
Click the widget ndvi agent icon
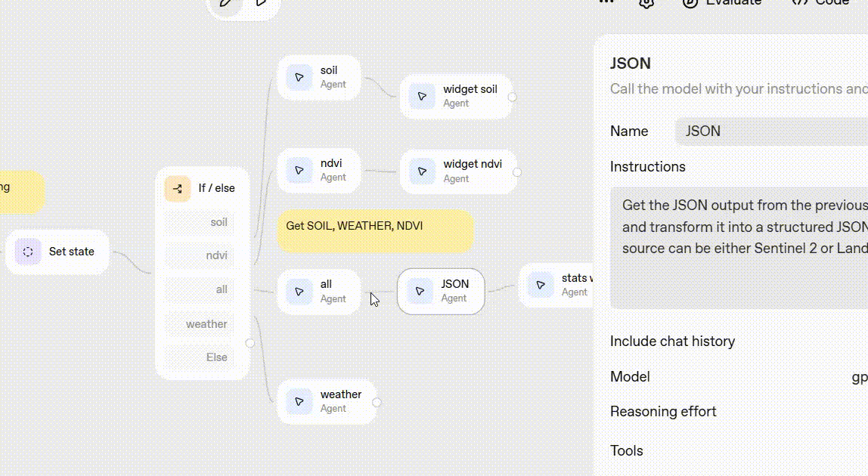pyautogui.click(x=423, y=172)
